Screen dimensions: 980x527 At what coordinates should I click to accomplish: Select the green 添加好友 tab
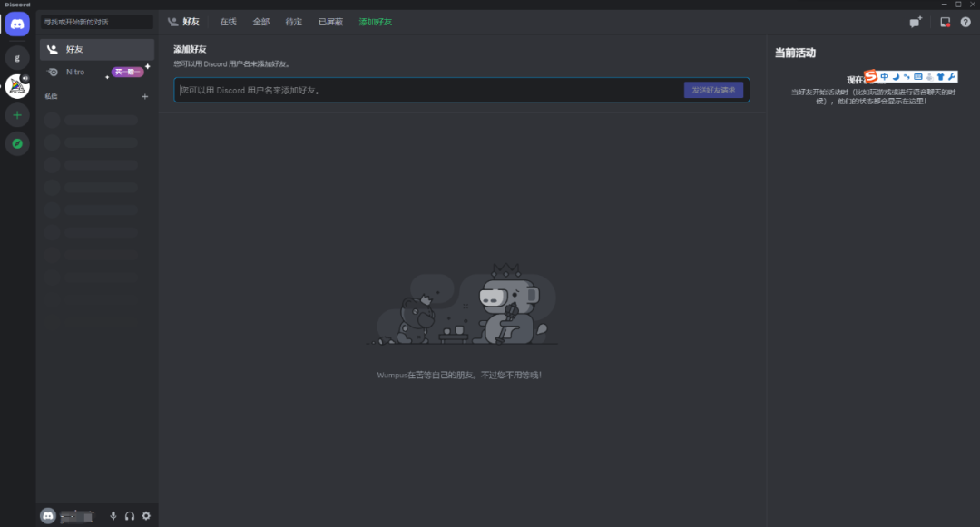pyautogui.click(x=376, y=22)
